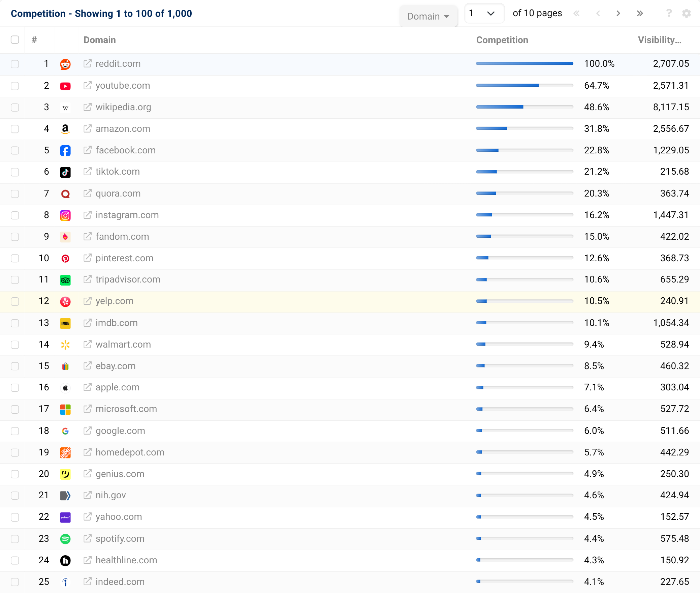The height and width of the screenshot is (593, 700).
Task: Check the box for yelp.com row
Action: click(15, 301)
